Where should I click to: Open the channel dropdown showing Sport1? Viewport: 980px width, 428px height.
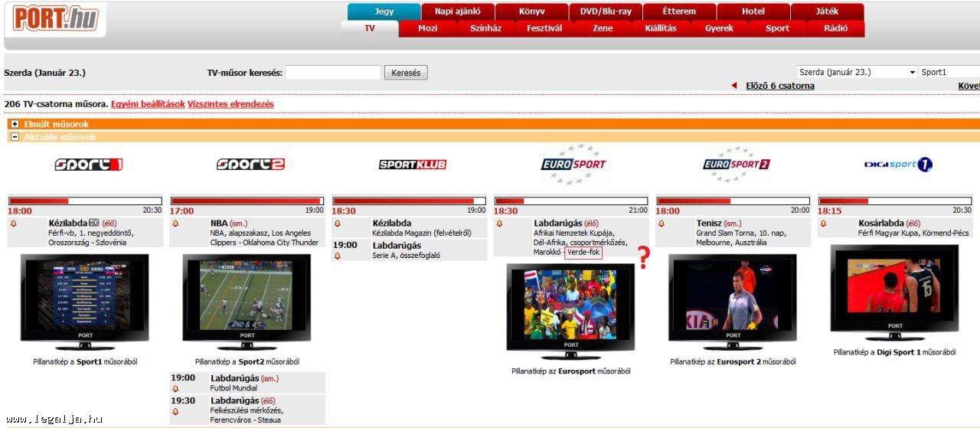tap(949, 72)
